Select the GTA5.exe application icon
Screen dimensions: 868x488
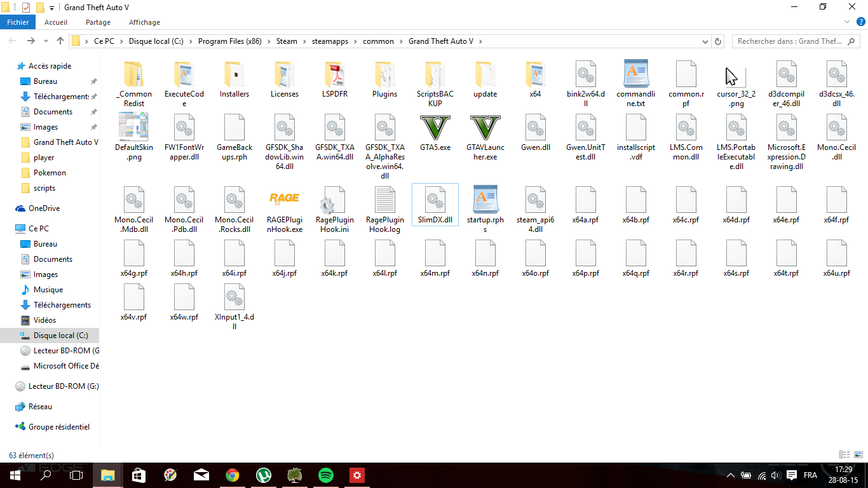pyautogui.click(x=435, y=128)
